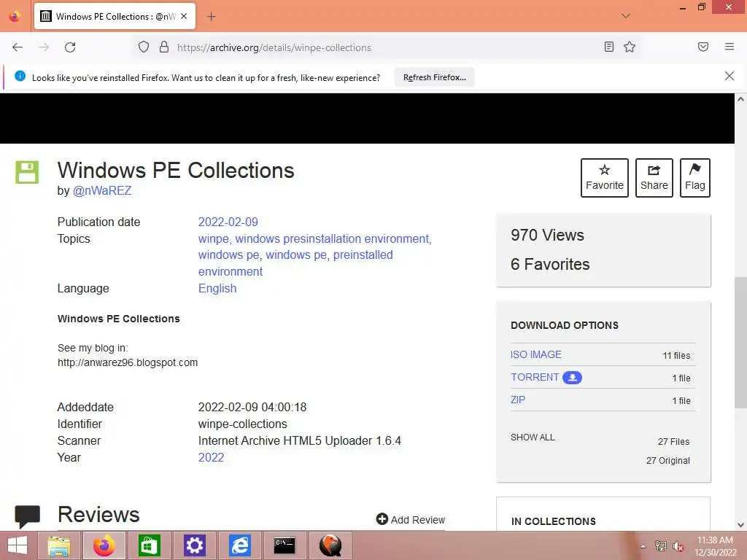Click the scrollbar up arrow
The height and width of the screenshot is (560, 747).
click(740, 99)
